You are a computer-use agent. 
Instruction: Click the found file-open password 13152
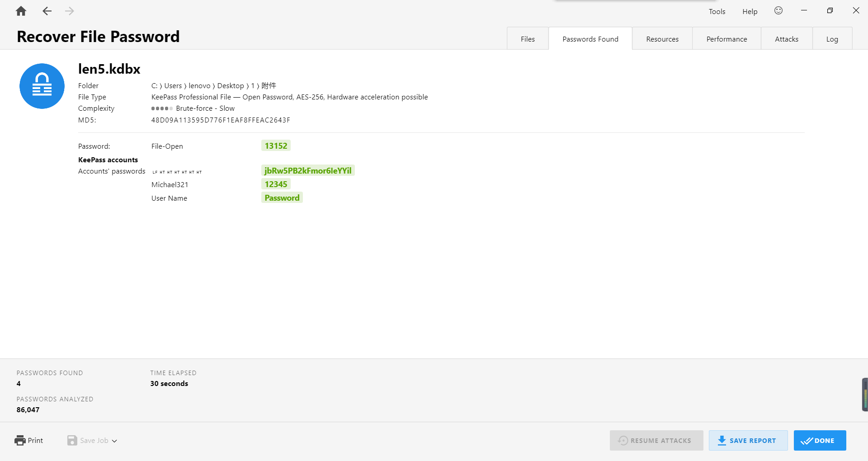point(276,146)
